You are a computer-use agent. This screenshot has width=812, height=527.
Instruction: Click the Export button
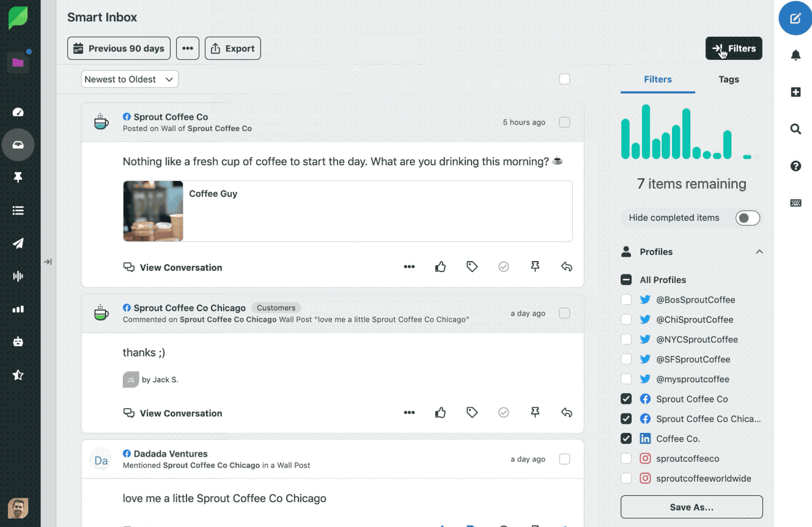[233, 48]
